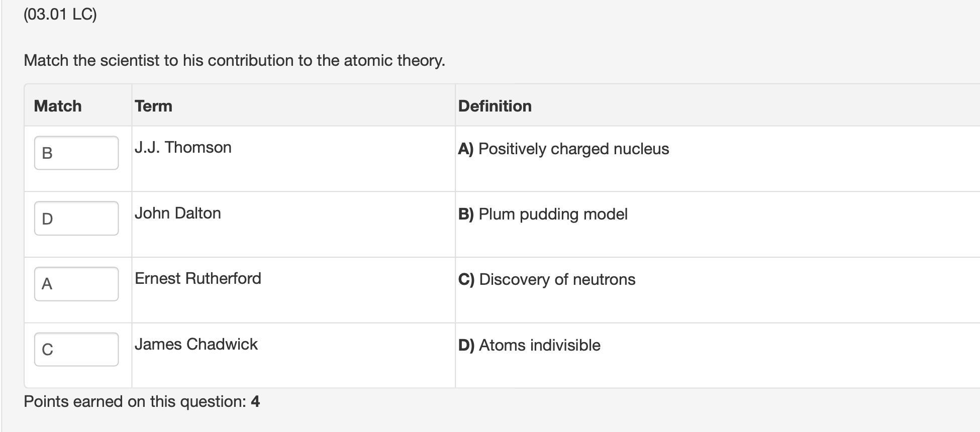Click the Term column header

pos(153,105)
